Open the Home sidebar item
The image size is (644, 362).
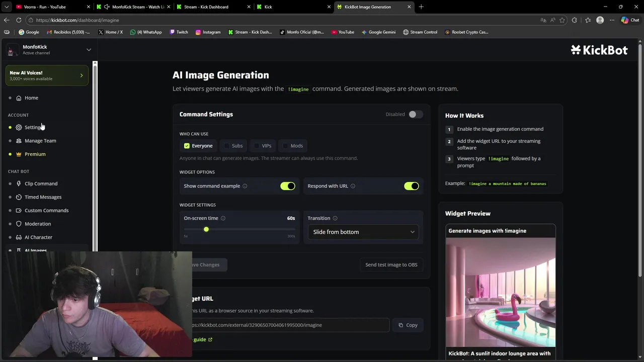[31, 98]
